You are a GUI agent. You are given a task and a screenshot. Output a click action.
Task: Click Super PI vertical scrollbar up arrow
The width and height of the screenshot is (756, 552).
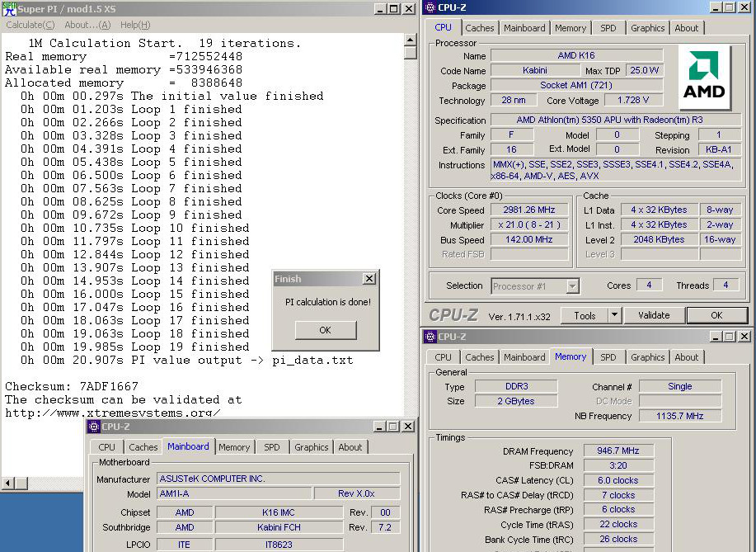[410, 40]
